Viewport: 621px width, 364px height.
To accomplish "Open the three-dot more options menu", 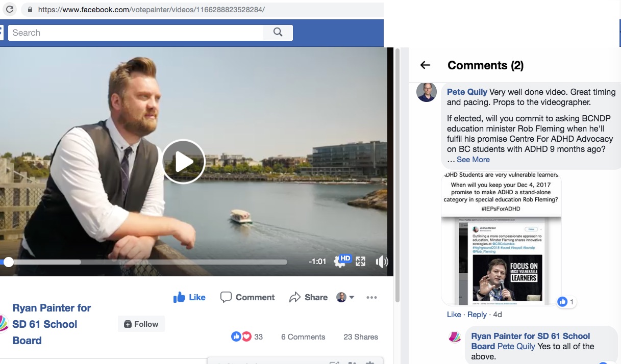I will (371, 297).
